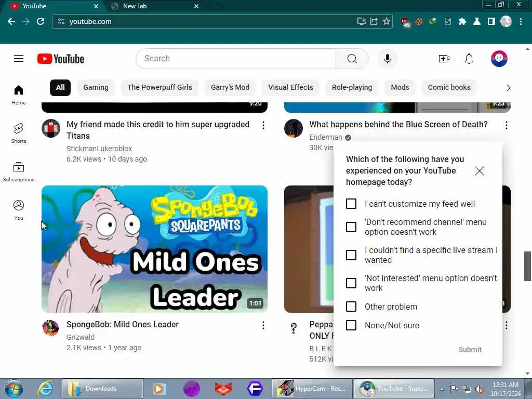Toggle Chrome side panel icon
Viewport: 532px width, 399px height.
pyautogui.click(x=491, y=21)
